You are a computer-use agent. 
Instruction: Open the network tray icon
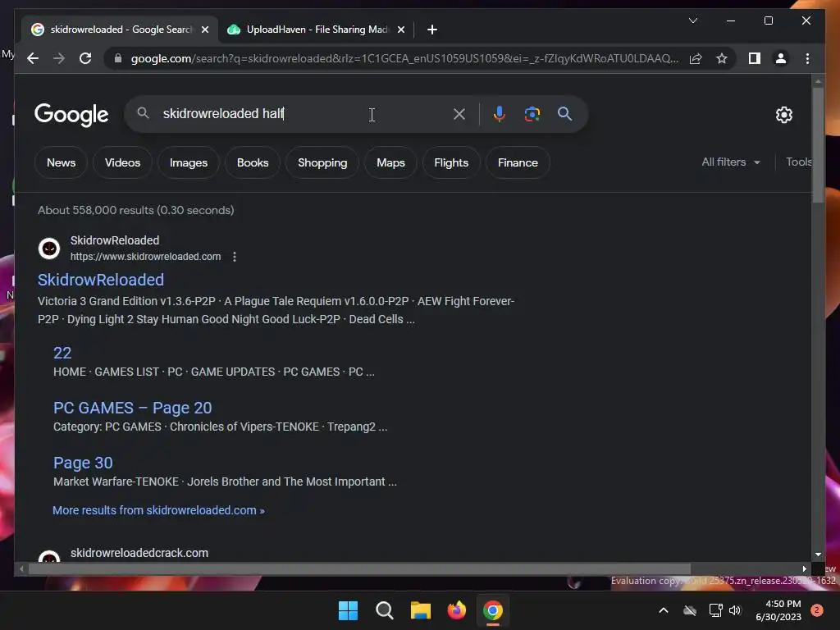click(715, 610)
